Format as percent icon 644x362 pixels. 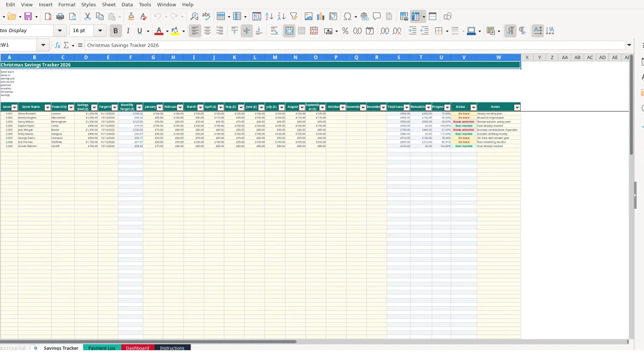coord(345,31)
